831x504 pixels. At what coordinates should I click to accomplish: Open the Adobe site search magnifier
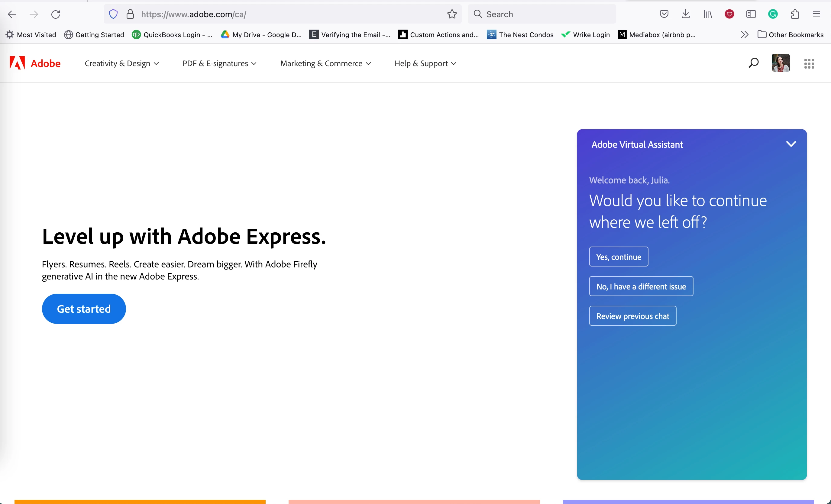point(753,63)
